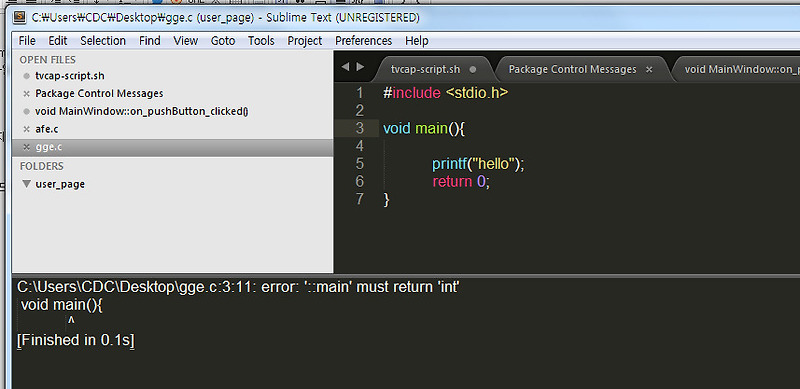Open the Tools menu
The image size is (800, 389).
click(x=261, y=40)
